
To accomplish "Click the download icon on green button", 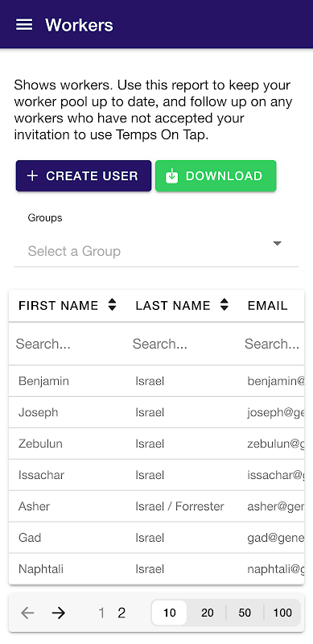I will pos(171,175).
